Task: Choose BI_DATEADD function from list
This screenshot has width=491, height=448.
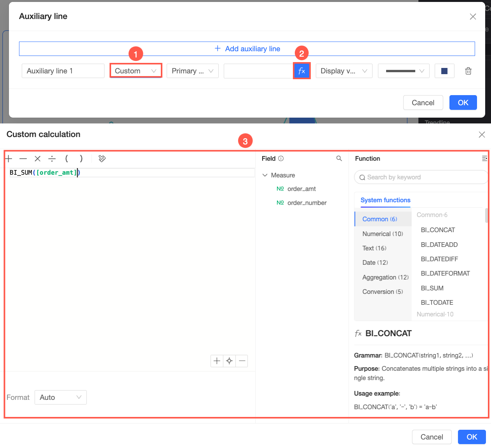Action: pos(439,245)
